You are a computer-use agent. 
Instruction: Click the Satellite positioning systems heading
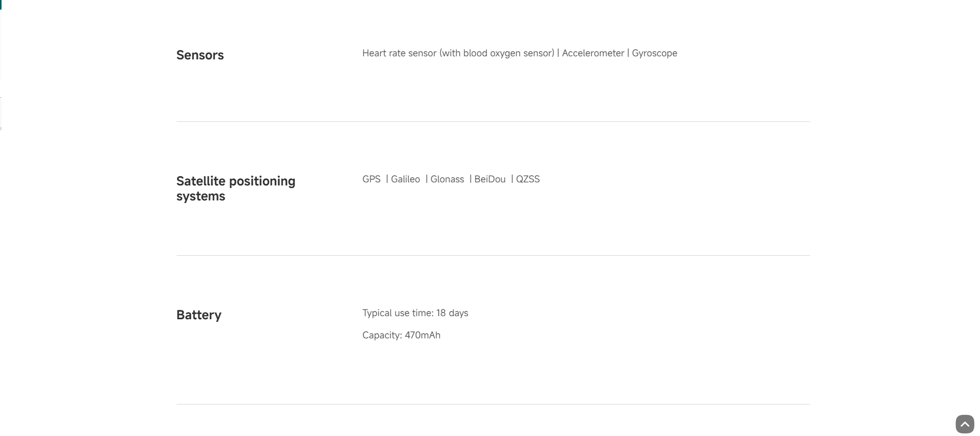click(x=236, y=189)
